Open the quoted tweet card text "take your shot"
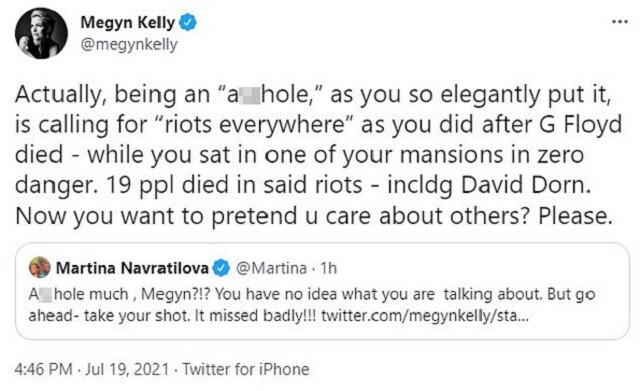 137,316
